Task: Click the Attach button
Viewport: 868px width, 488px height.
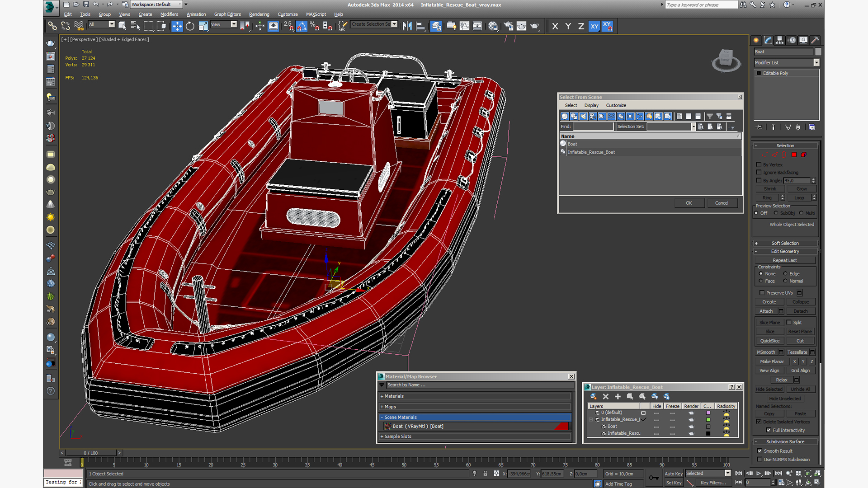Action: [766, 311]
